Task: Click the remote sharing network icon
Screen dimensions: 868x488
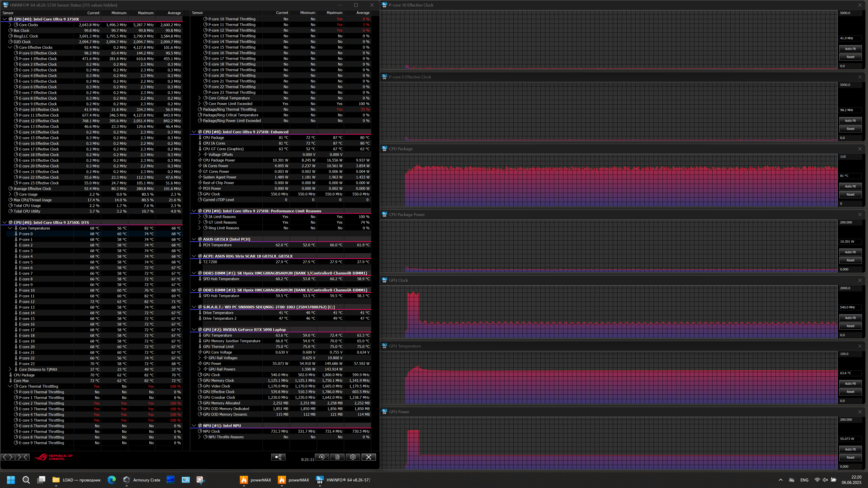Action: click(x=278, y=457)
